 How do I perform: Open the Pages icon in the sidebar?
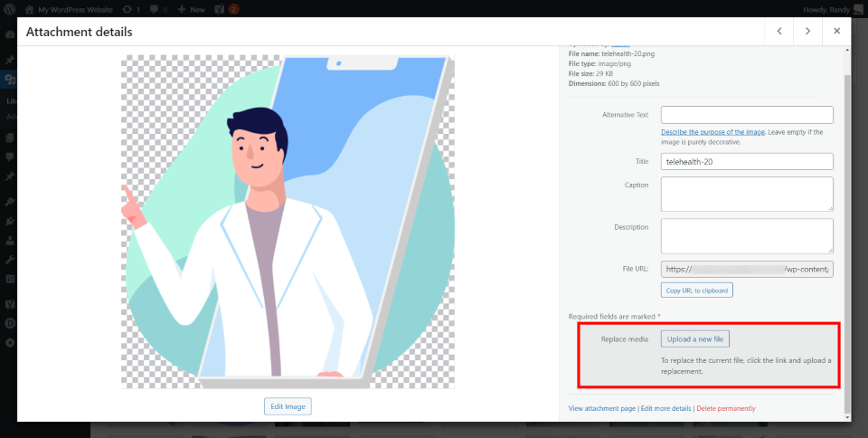(9, 137)
